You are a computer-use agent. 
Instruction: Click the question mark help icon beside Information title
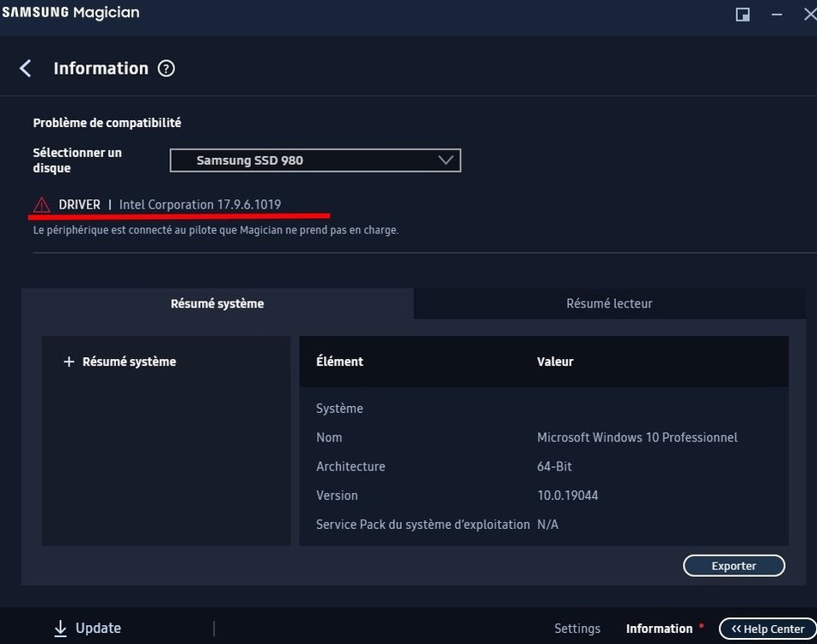[x=167, y=69]
